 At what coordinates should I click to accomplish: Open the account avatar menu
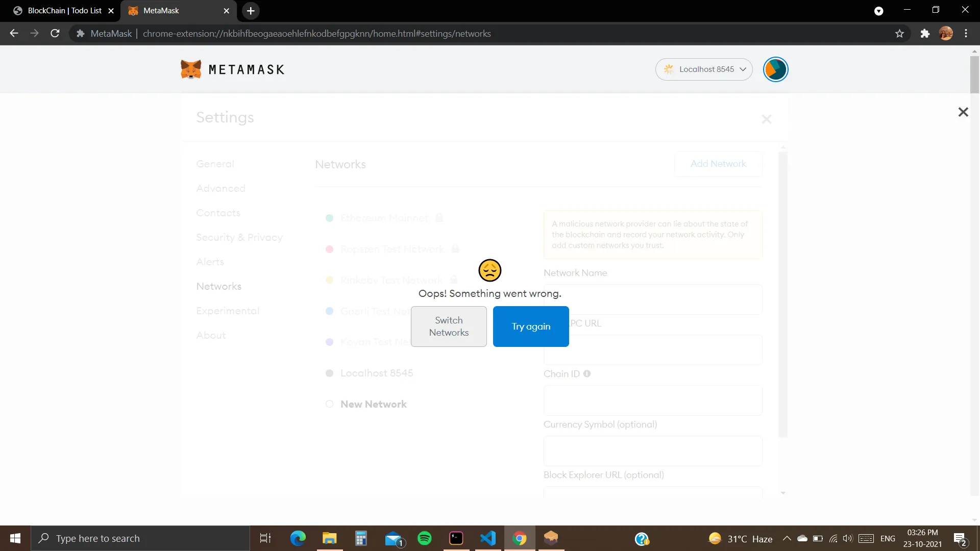tap(775, 69)
